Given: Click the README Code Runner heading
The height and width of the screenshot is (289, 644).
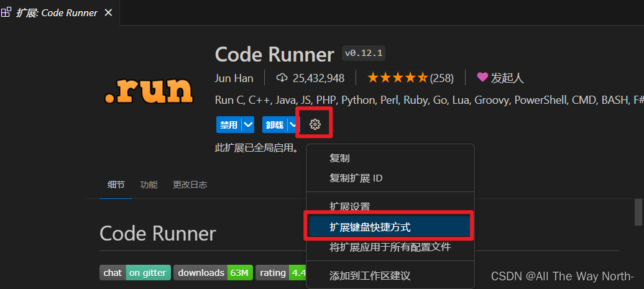Looking at the screenshot, I should coord(158,234).
